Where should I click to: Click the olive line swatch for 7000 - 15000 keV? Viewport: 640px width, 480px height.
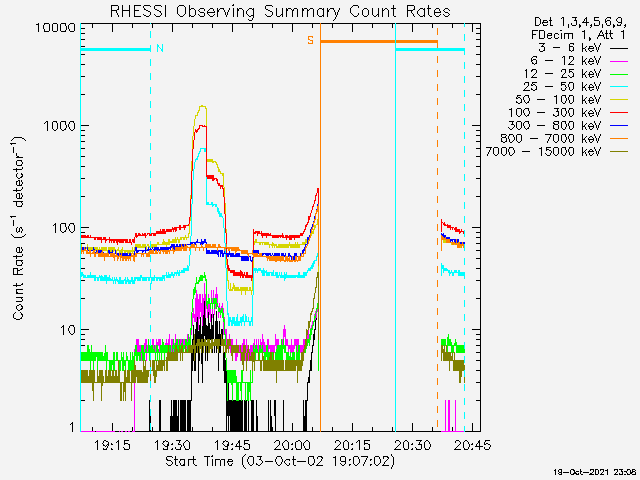click(619, 153)
